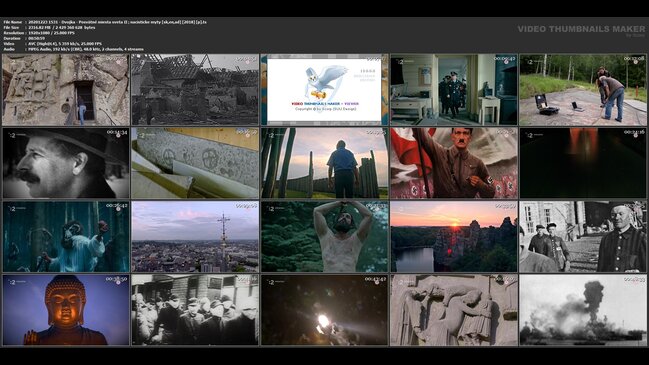The image size is (649, 365).
Task: Select thumbnail of man bending on forest rock
Action: (x=583, y=89)
